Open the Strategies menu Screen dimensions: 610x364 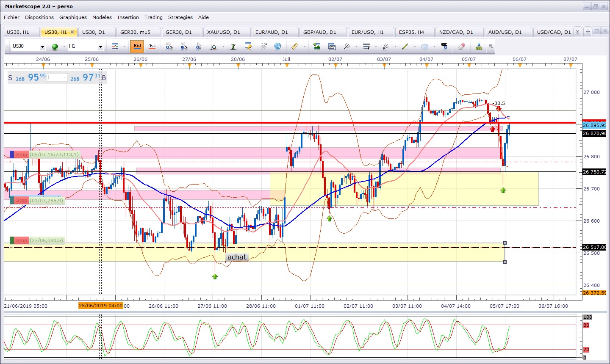click(180, 17)
